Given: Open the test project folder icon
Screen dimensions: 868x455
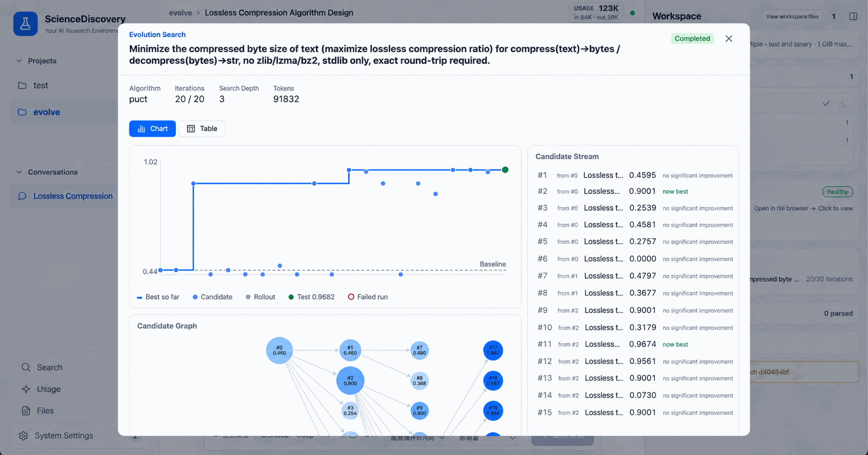Looking at the screenshot, I should (x=22, y=85).
